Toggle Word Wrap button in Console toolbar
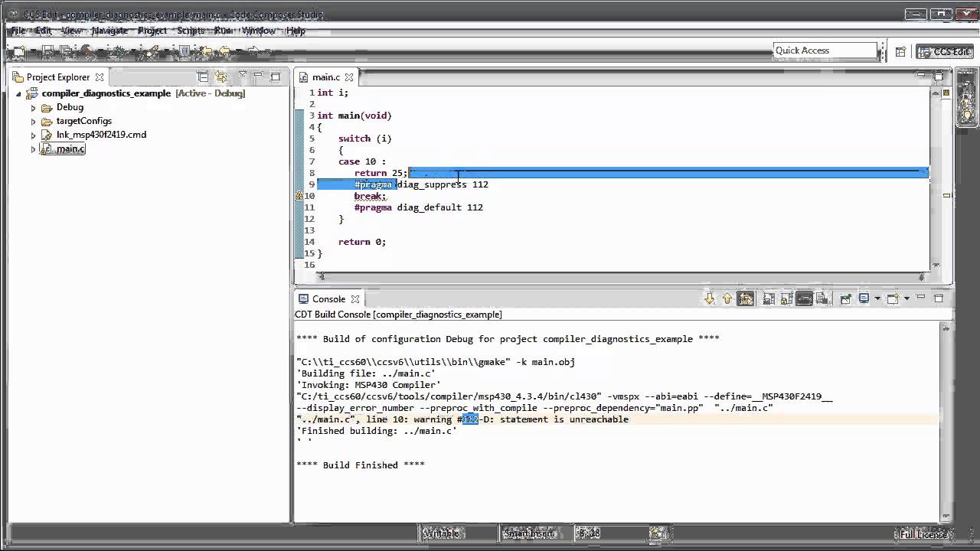The width and height of the screenshot is (980, 551). [804, 299]
